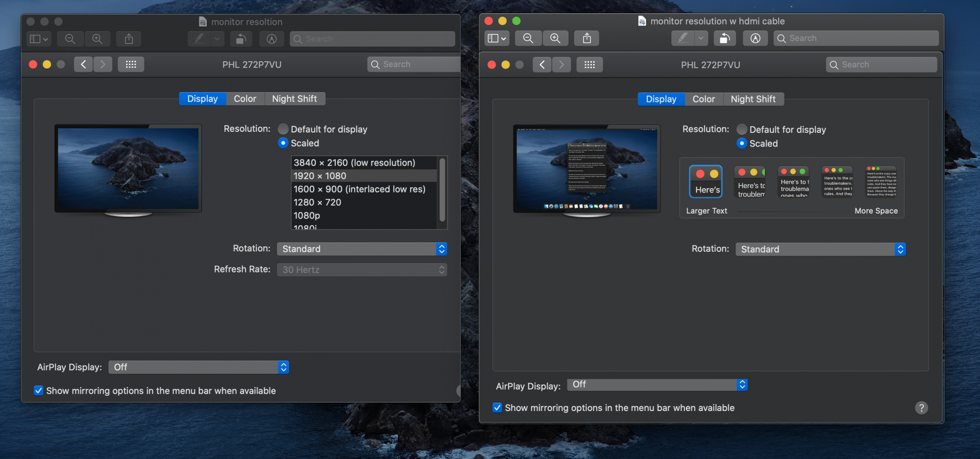Open the sidebar view options in Preview

point(38,39)
